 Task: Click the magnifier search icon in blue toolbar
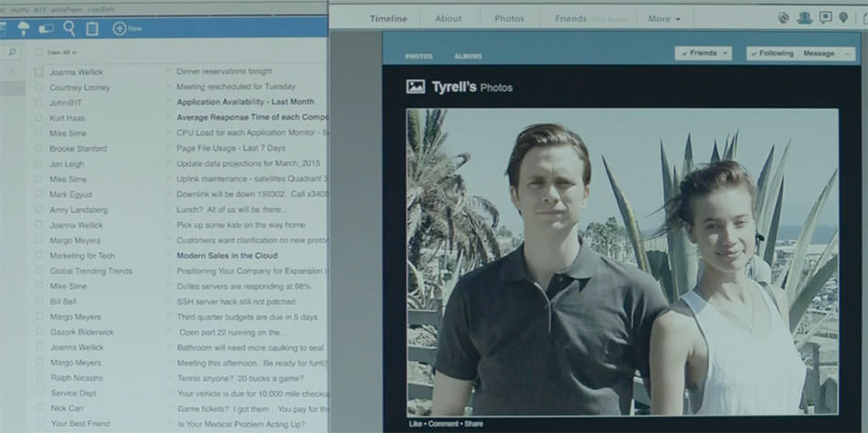tap(69, 28)
